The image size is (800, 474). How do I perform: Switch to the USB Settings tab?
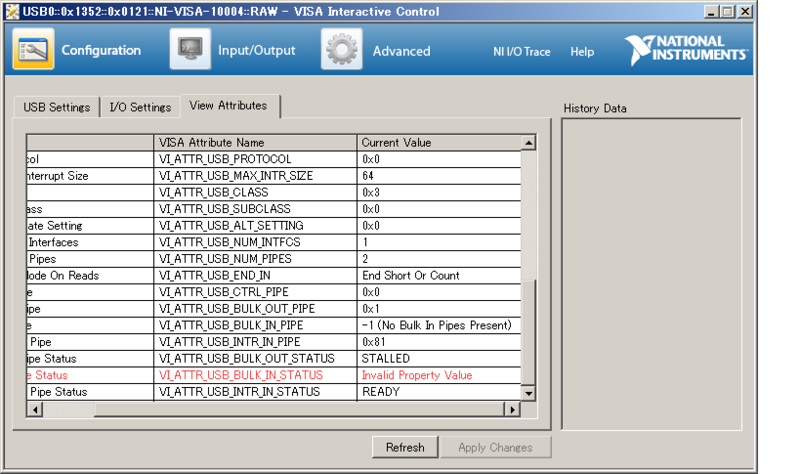57,107
